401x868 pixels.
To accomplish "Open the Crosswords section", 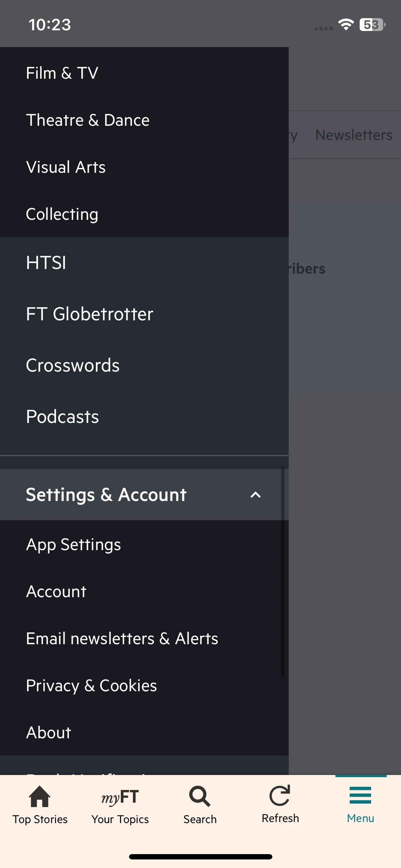I will [x=144, y=365].
